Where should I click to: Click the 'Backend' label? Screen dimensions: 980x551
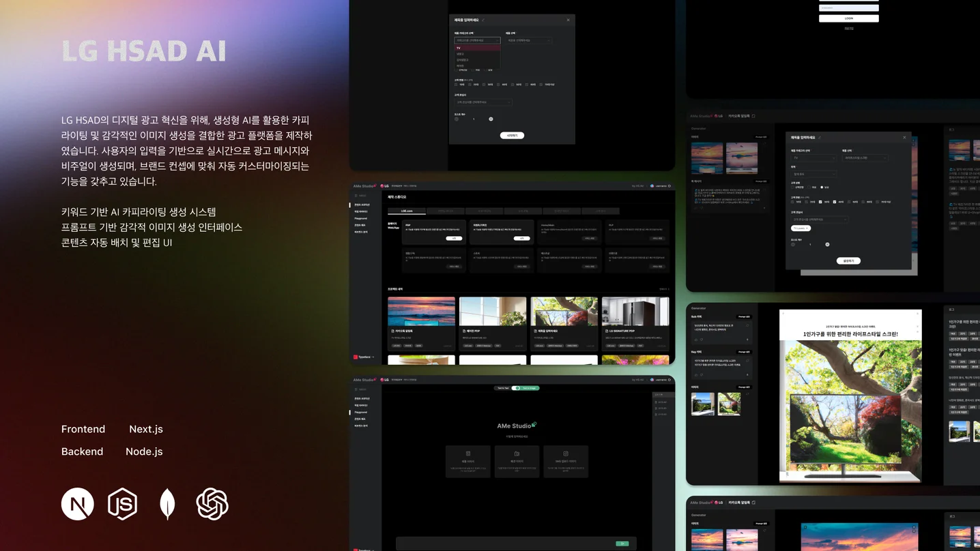(82, 451)
